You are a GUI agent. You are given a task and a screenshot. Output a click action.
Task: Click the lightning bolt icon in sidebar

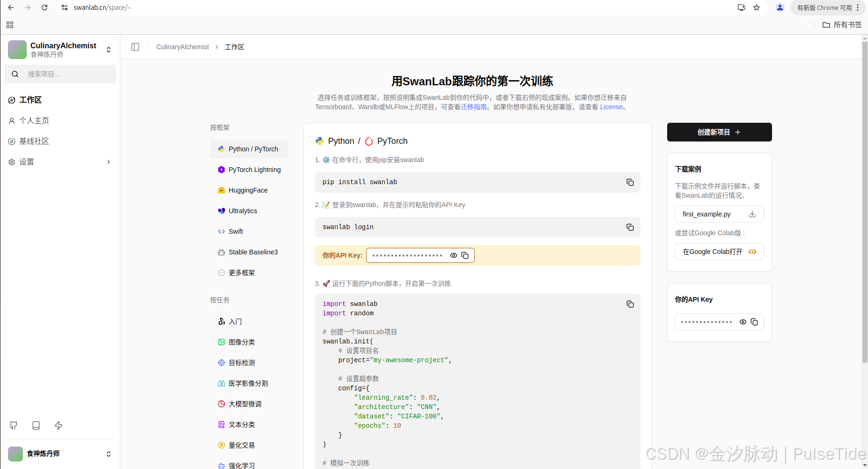coord(59,425)
